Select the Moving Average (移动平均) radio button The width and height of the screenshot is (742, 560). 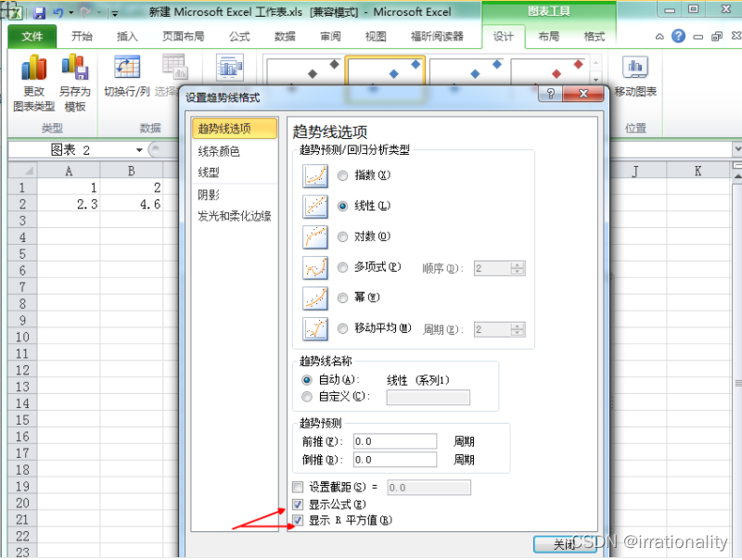click(x=342, y=328)
